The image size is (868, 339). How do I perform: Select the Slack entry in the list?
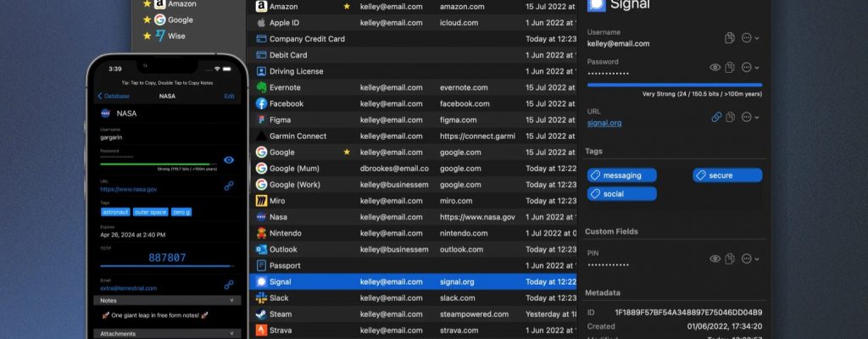coord(281,297)
